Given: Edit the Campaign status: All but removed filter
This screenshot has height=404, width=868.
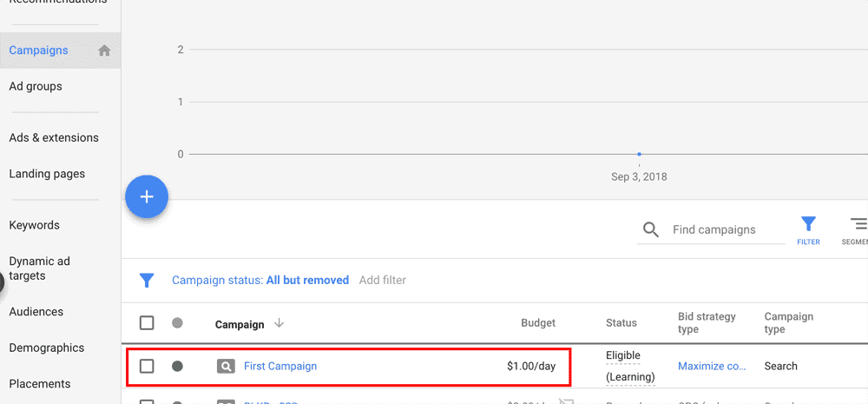Looking at the screenshot, I should point(260,281).
